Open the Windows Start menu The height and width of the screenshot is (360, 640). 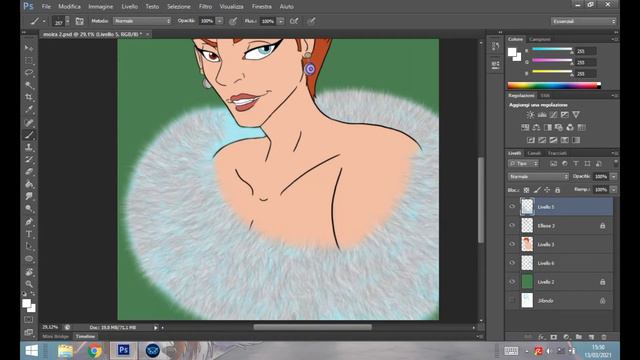(x=32, y=351)
